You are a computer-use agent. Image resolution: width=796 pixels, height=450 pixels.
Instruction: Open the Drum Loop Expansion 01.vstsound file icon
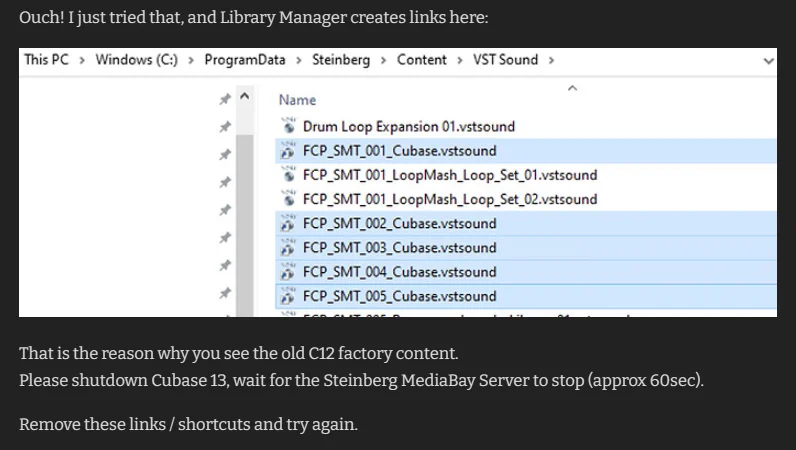[288, 126]
